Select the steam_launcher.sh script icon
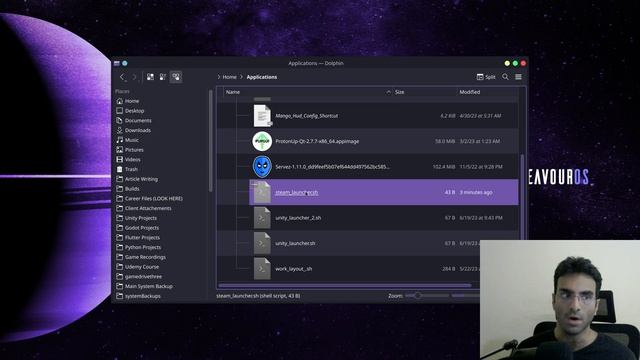Image resolution: width=640 pixels, height=360 pixels. coord(262,192)
